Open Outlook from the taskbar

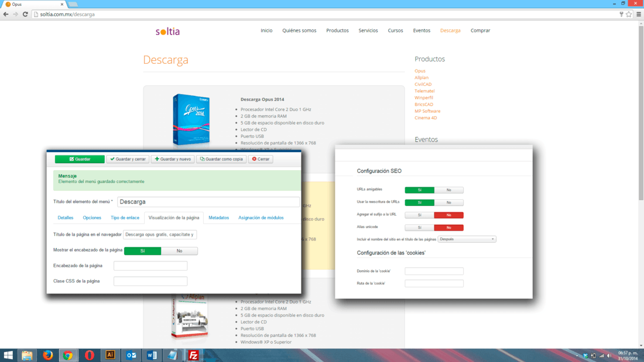click(131, 356)
